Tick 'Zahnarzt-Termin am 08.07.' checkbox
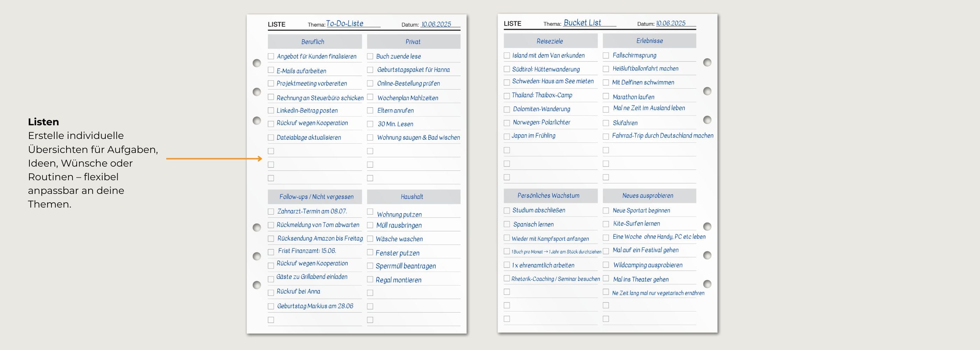The image size is (980, 350). click(x=271, y=211)
